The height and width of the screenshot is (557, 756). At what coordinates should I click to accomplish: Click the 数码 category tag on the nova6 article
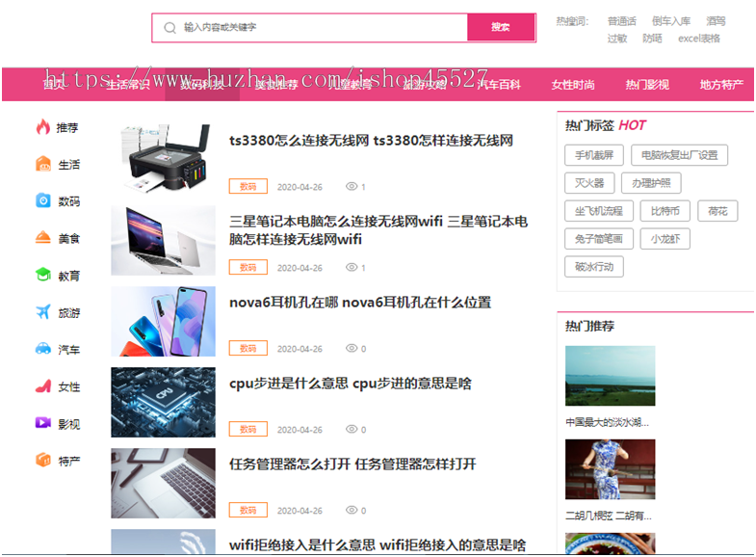[x=248, y=348]
